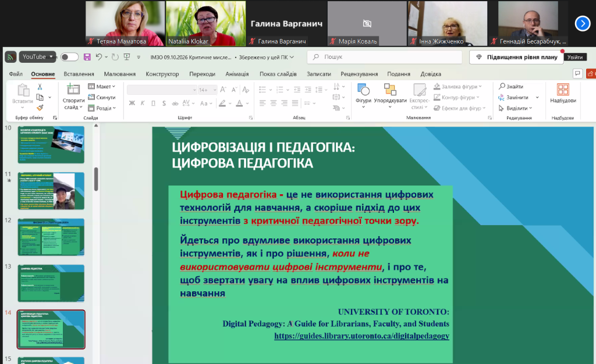Click the Знайти find tool
The image size is (596, 364).
tap(511, 87)
